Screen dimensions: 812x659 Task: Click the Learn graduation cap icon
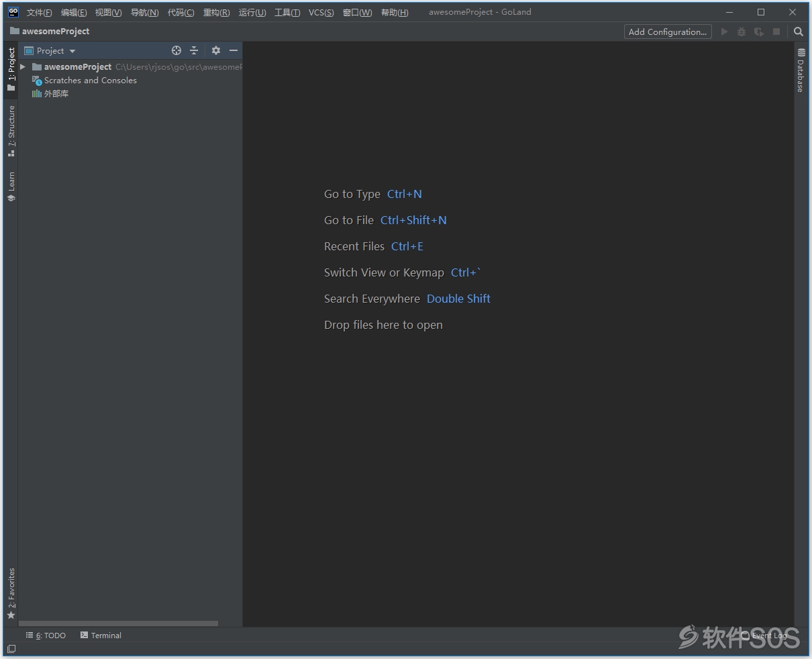click(x=11, y=198)
